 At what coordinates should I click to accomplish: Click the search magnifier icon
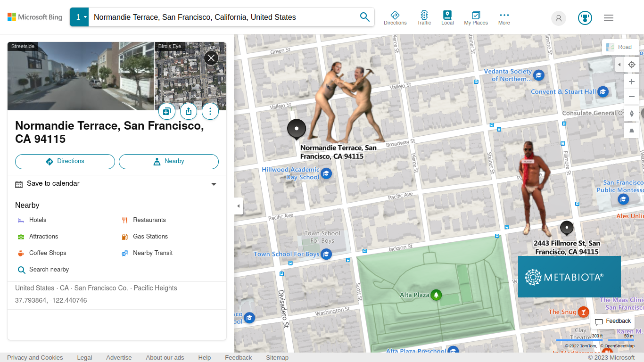tap(364, 17)
